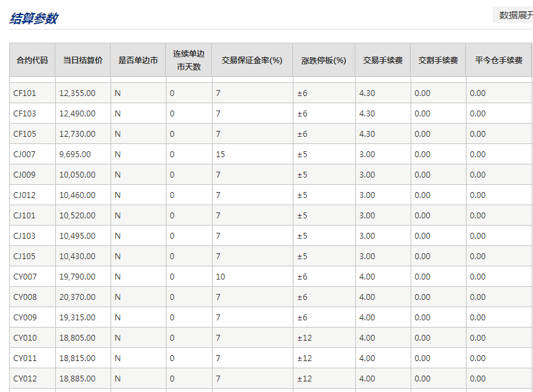
Task: Click ±6 price limit in CF101 row
Action: tap(302, 93)
